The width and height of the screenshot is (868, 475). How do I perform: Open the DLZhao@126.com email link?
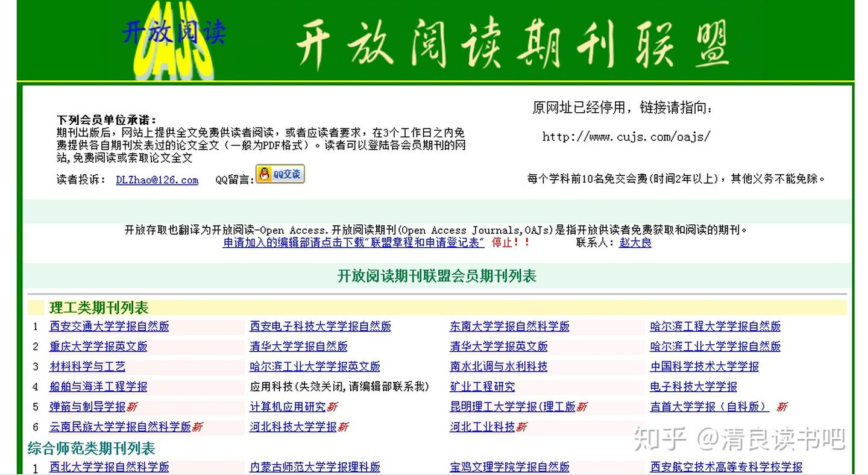[x=157, y=180]
